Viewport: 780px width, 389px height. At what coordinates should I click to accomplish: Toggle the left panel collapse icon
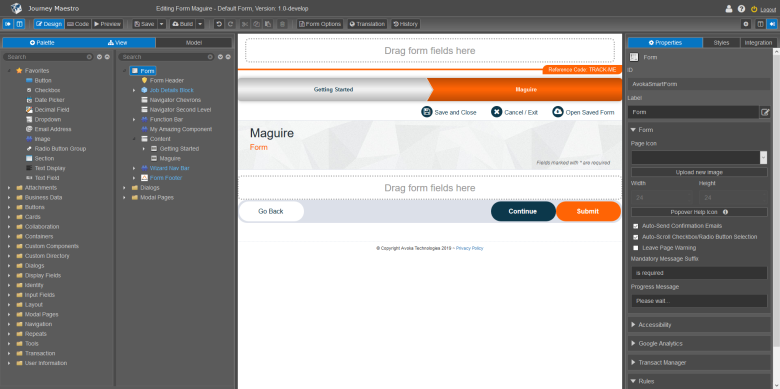(x=8, y=24)
